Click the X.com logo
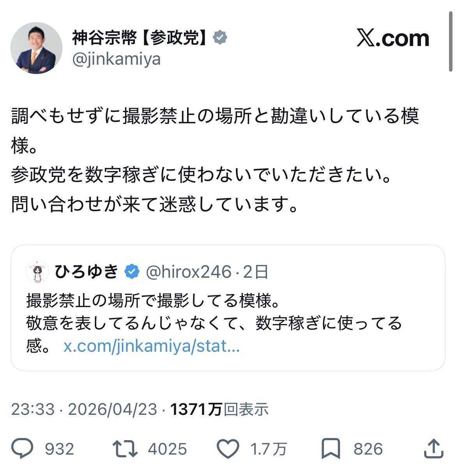456x476 pixels. pos(393,38)
